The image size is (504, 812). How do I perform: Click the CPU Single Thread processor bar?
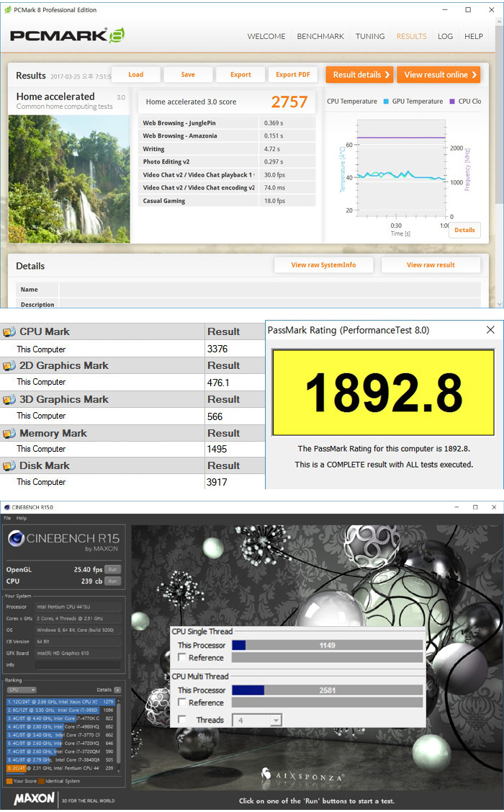click(x=327, y=646)
